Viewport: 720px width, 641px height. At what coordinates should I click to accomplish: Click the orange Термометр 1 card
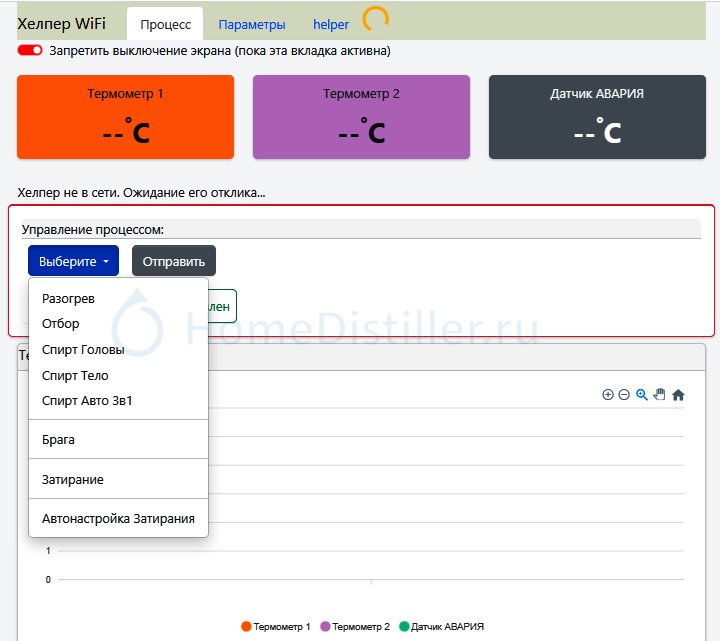[x=125, y=116]
